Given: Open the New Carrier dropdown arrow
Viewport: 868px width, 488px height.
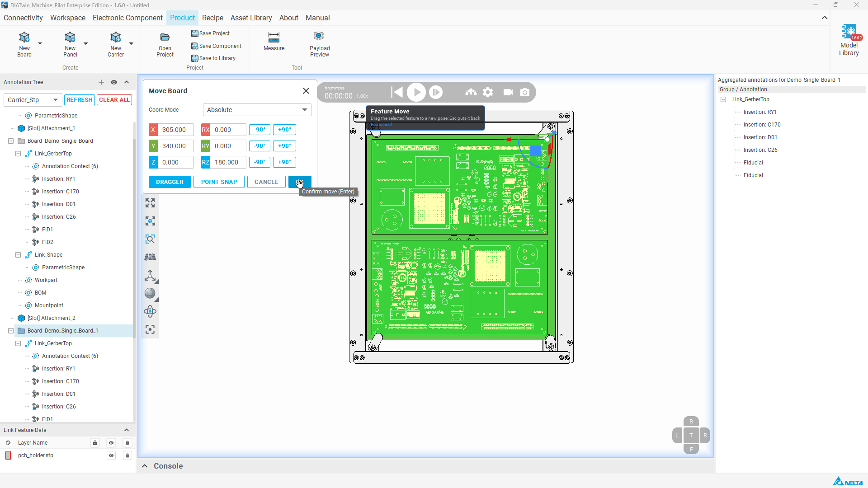Looking at the screenshot, I should point(131,43).
